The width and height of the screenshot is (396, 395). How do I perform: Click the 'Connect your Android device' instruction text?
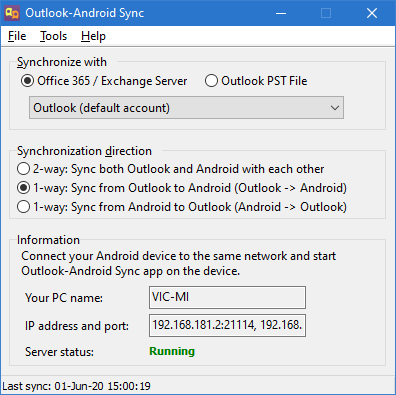pyautogui.click(x=178, y=263)
